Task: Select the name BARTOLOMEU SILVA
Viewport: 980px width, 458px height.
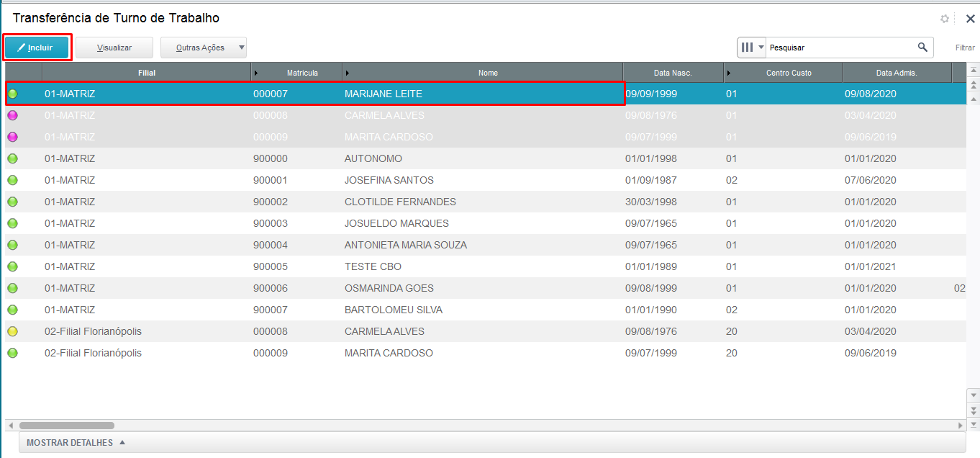Action: [394, 310]
